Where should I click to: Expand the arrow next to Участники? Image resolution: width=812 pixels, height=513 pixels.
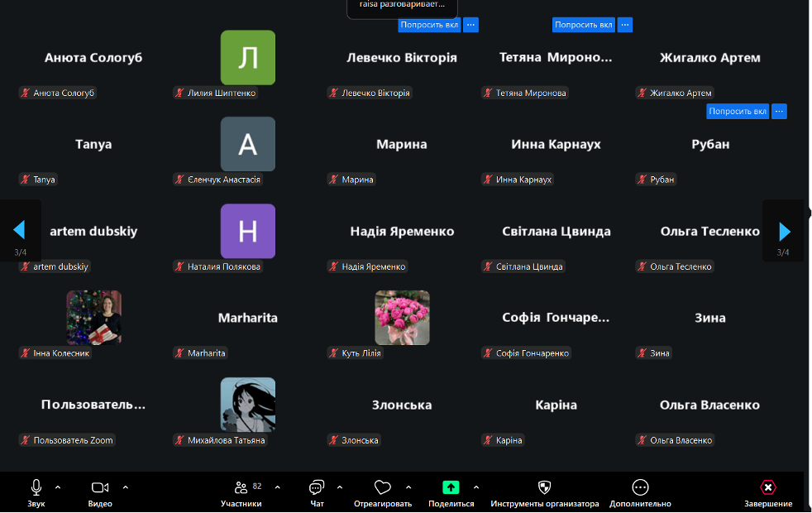(x=277, y=487)
